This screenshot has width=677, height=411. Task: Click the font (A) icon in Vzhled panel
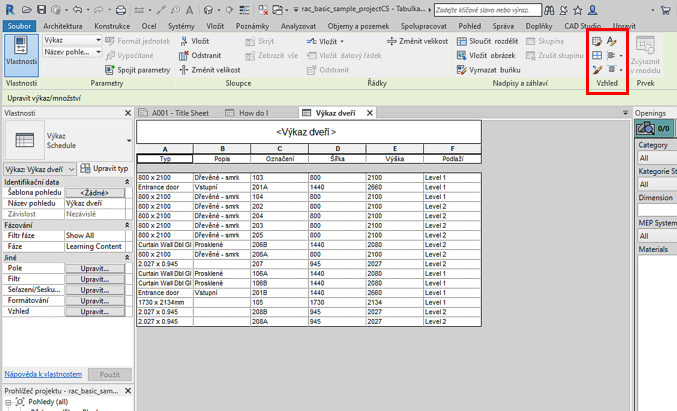(x=611, y=42)
